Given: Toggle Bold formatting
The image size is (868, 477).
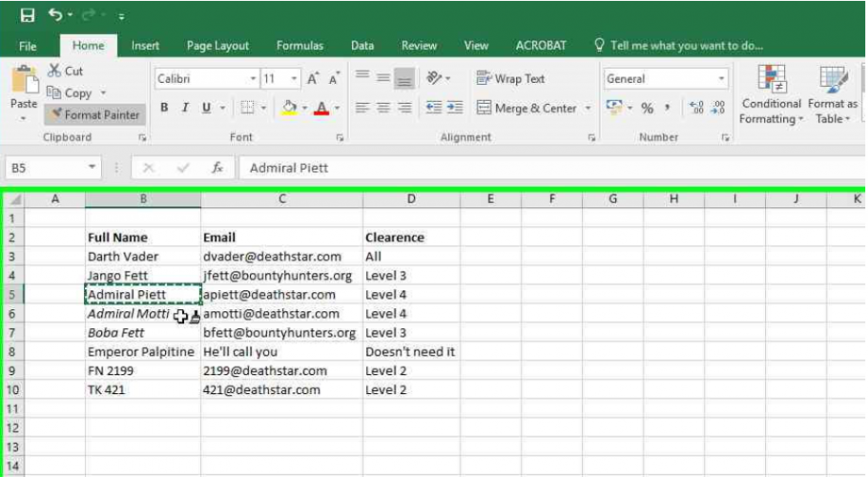Looking at the screenshot, I should [164, 107].
